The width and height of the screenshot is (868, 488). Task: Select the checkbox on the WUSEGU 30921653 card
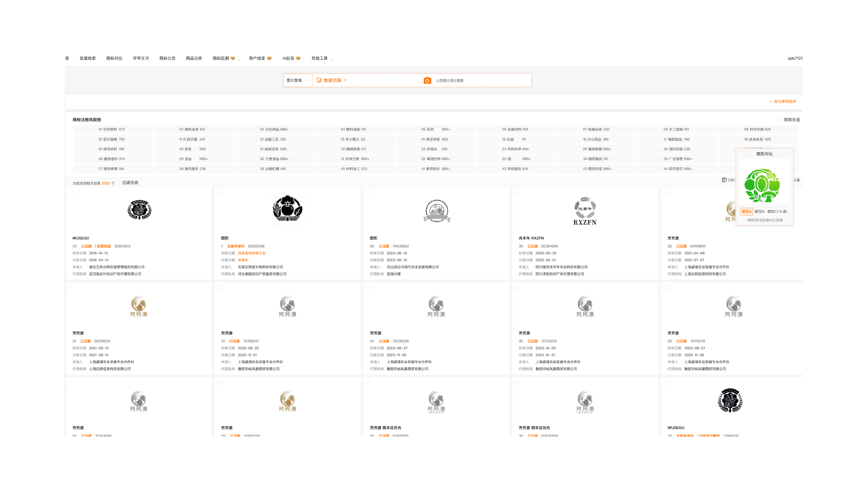71,193
